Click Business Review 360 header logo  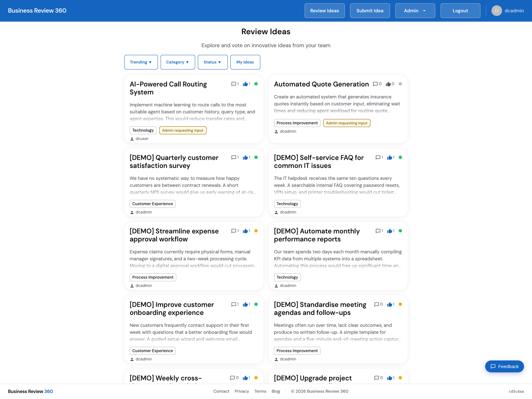(x=37, y=11)
